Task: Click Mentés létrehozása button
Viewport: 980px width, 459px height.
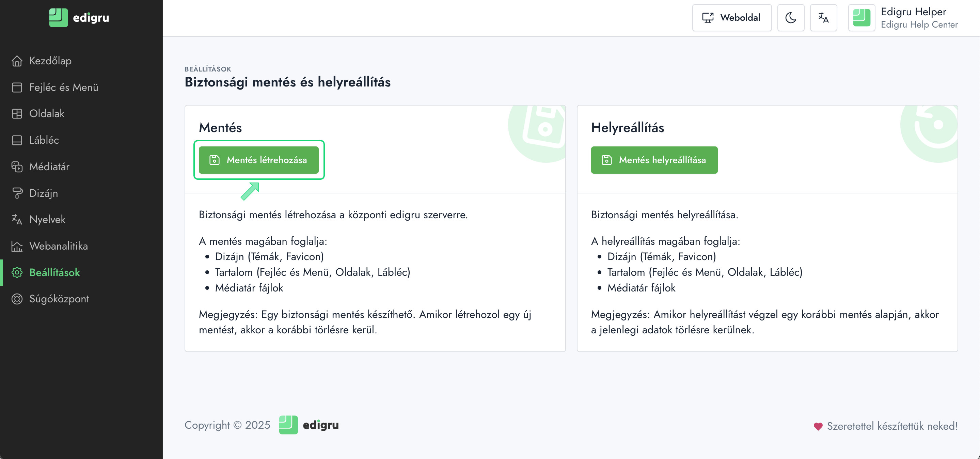Action: click(x=259, y=160)
